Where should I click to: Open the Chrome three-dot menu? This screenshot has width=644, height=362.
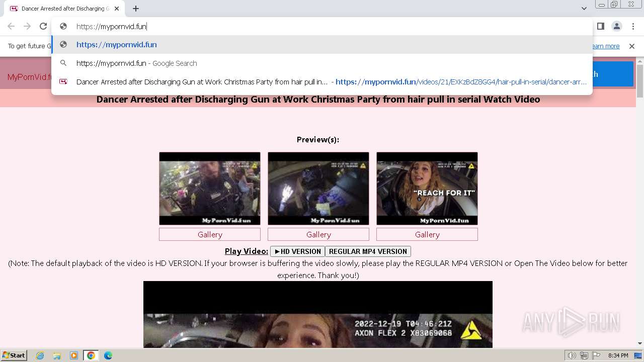pos(633,26)
